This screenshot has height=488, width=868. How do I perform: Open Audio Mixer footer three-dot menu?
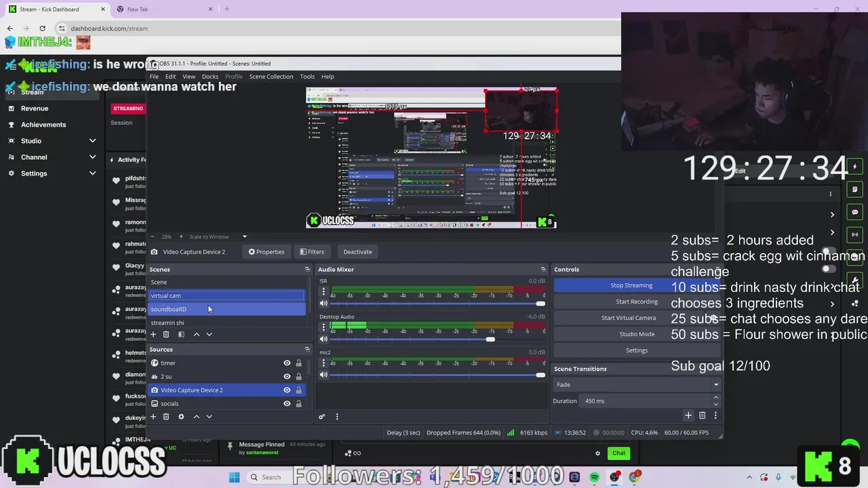click(337, 416)
